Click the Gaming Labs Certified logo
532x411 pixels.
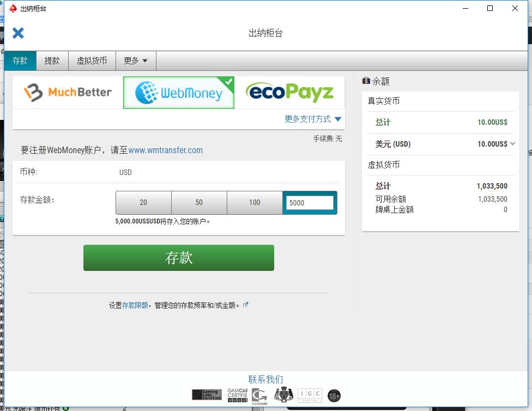click(x=207, y=395)
